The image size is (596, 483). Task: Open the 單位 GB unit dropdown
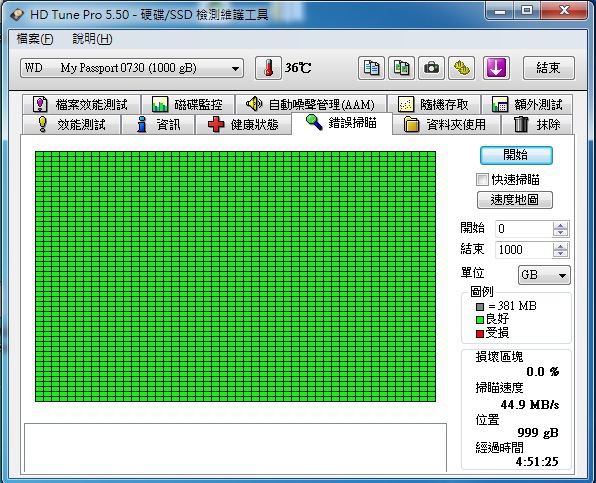pos(544,275)
